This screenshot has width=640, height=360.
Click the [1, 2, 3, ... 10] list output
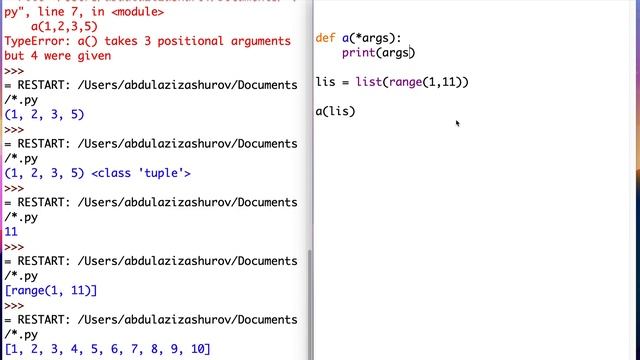[x=108, y=349]
